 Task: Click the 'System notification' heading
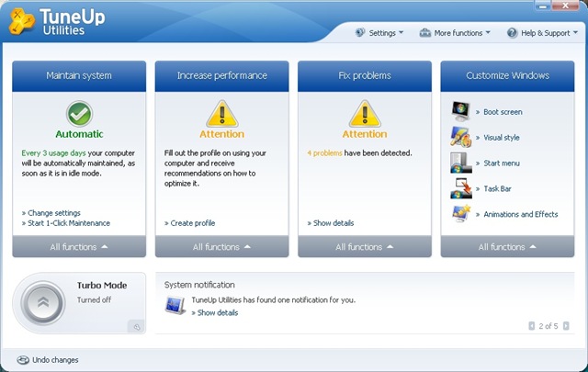click(199, 285)
